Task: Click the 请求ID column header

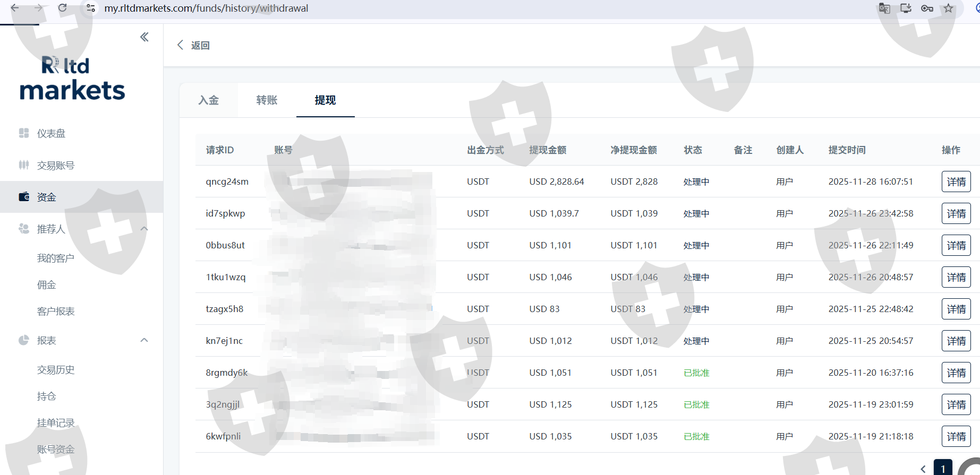Action: pos(220,150)
